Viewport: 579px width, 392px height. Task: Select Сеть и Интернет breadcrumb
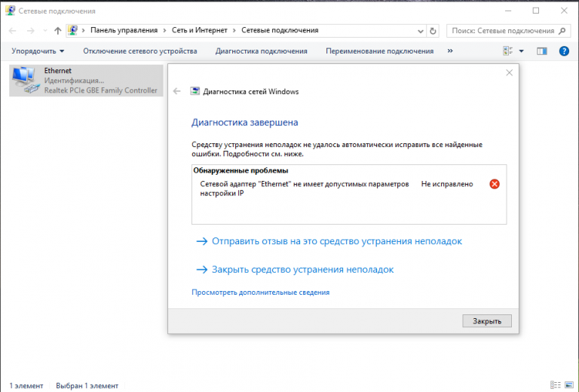[x=199, y=30]
